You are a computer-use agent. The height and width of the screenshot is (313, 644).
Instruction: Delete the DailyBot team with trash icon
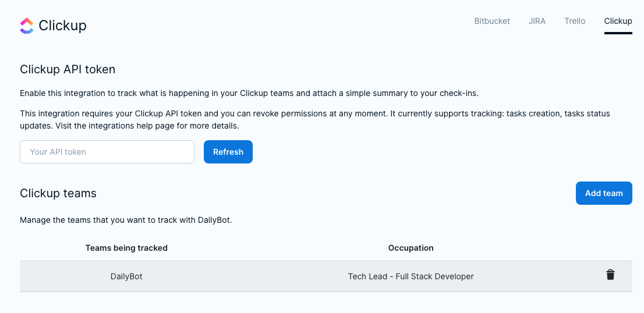pyautogui.click(x=610, y=275)
